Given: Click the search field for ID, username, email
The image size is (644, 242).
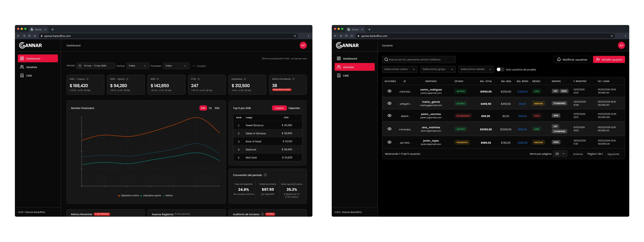Looking at the screenshot, I should pos(419,59).
